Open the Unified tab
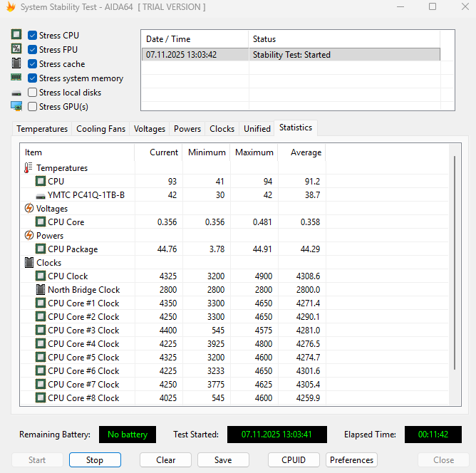This screenshot has width=476, height=473. tap(257, 129)
